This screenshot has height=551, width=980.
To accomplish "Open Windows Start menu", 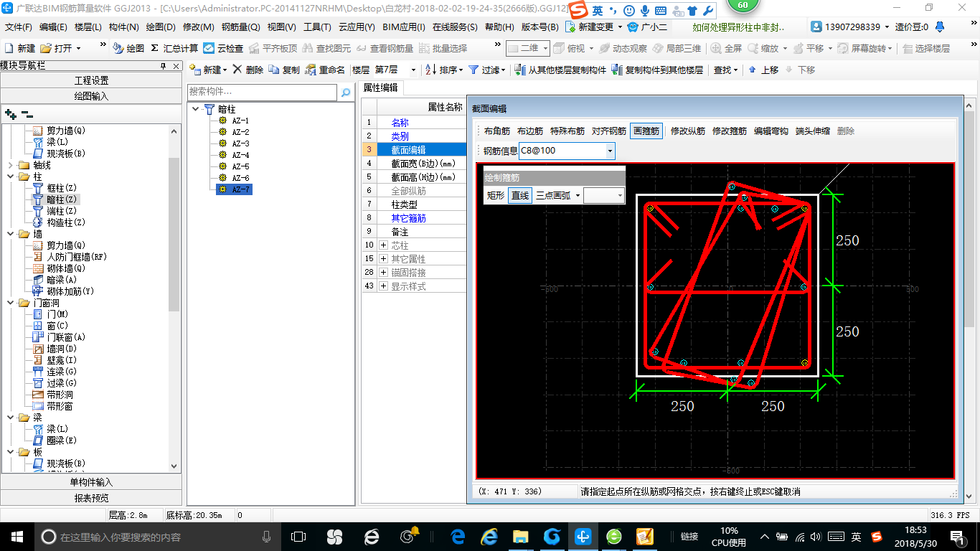I will pos(17,536).
